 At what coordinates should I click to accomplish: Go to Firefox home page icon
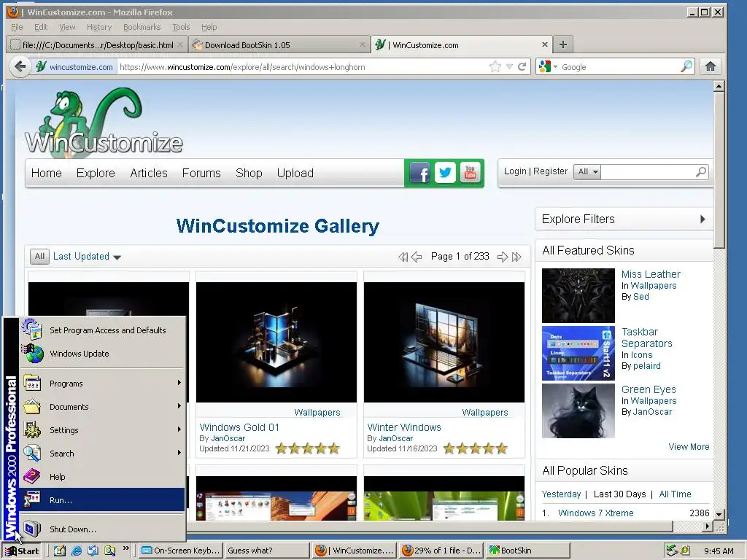pyautogui.click(x=711, y=66)
